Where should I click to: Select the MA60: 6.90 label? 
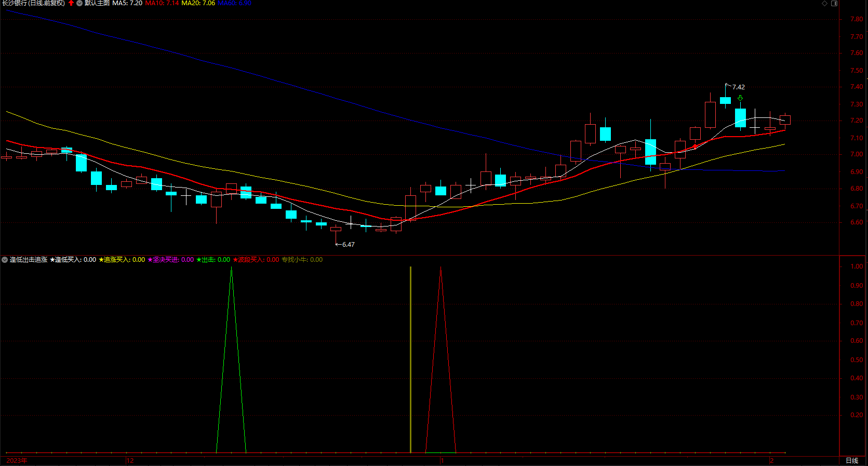[234, 3]
